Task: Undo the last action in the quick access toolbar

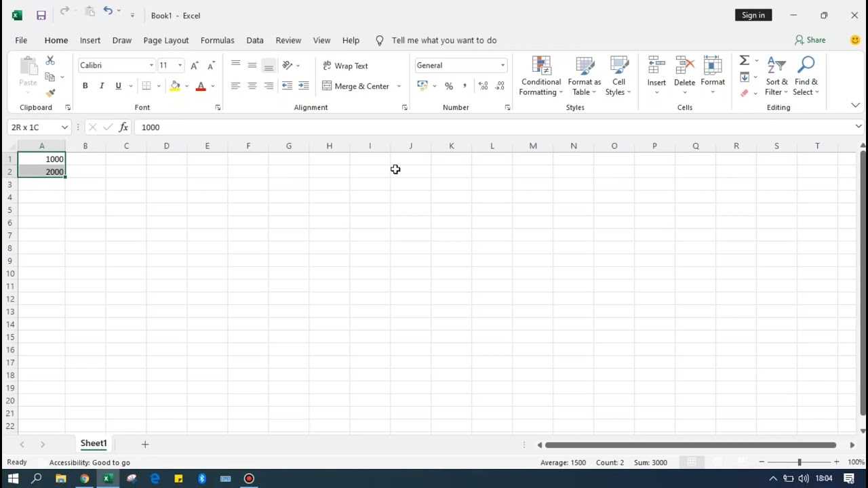Action: tap(108, 11)
